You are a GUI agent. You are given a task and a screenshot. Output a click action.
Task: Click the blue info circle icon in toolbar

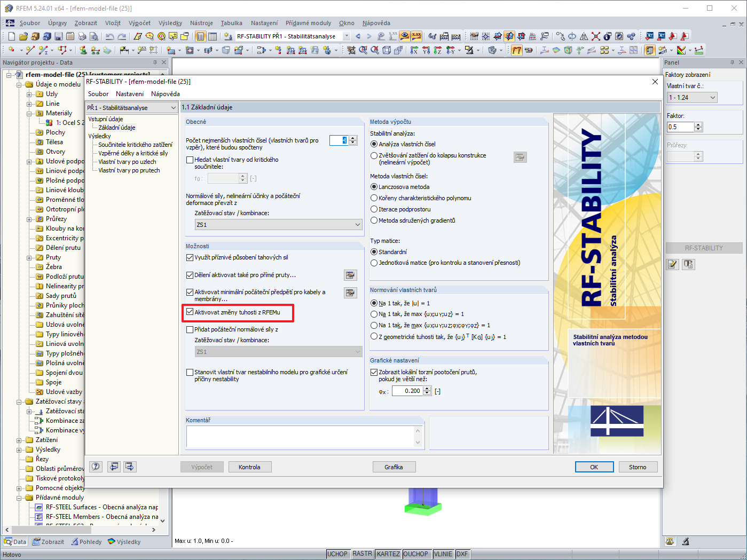tap(607, 36)
